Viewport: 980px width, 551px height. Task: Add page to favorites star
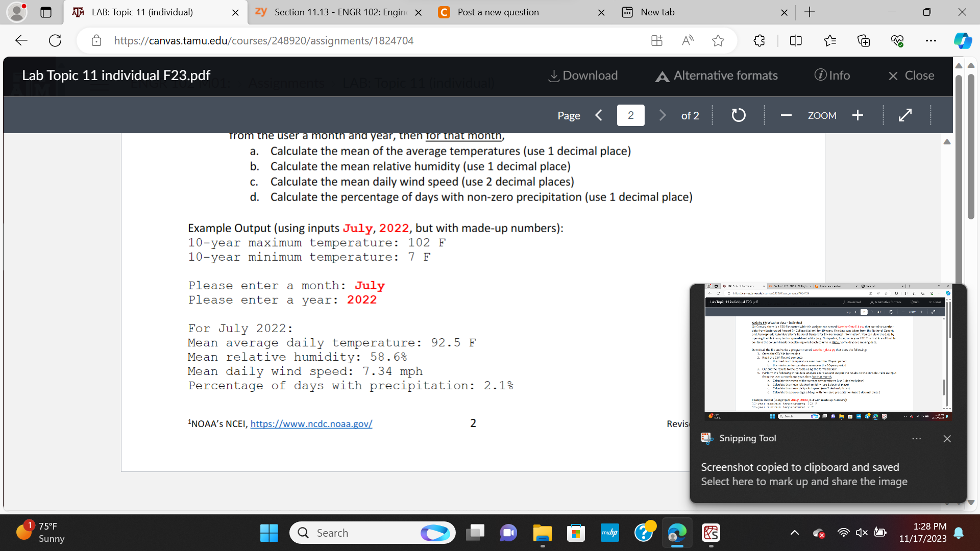pyautogui.click(x=718, y=41)
